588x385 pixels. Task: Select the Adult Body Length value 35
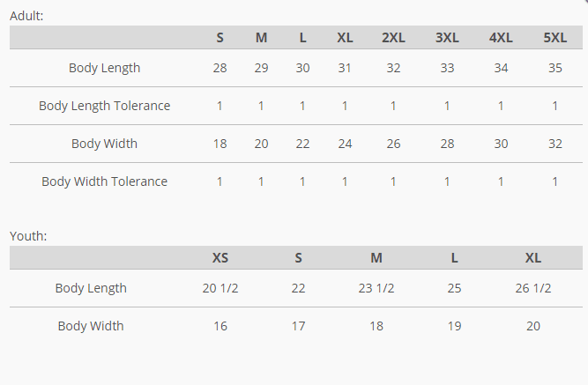(x=555, y=68)
